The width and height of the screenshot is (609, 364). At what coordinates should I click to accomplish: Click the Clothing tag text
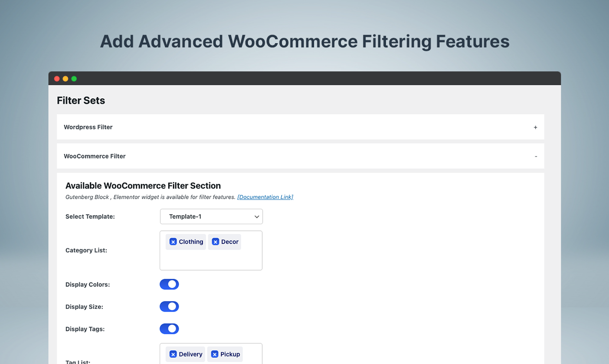191,242
